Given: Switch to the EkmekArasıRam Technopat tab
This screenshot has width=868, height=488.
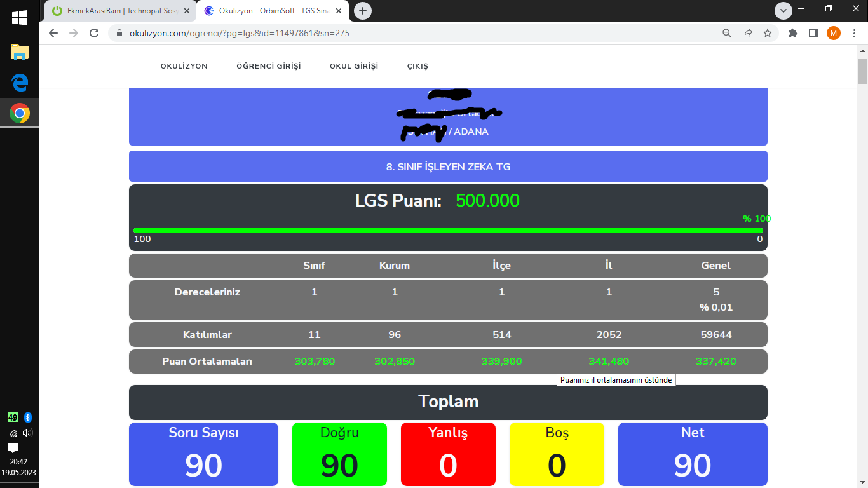Looking at the screenshot, I should [121, 11].
